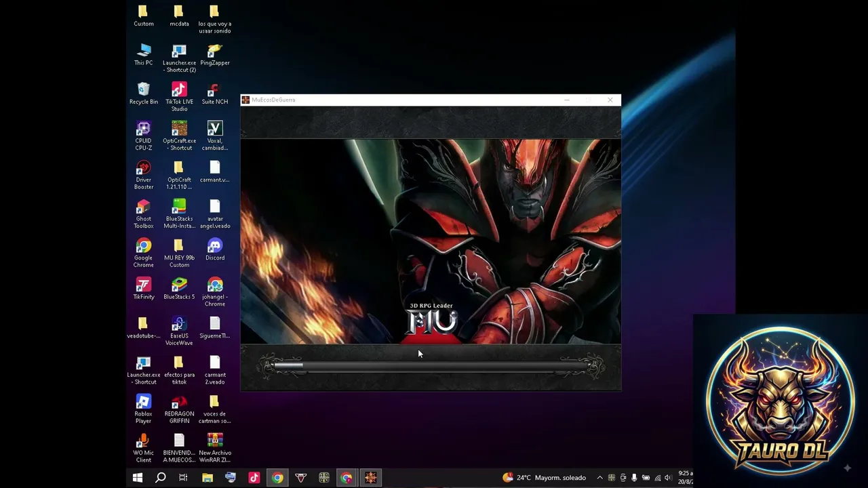Select the "los que voy a usaar sonido" folder
868x488 pixels.
(214, 20)
